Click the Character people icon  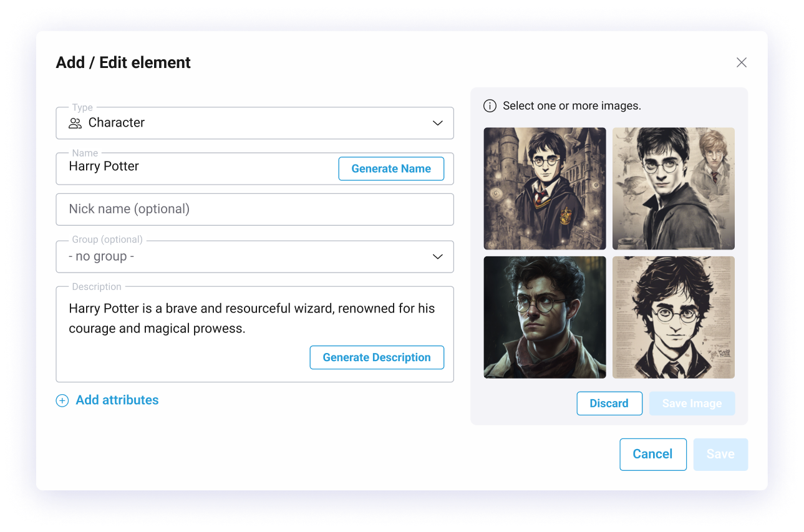(x=75, y=123)
